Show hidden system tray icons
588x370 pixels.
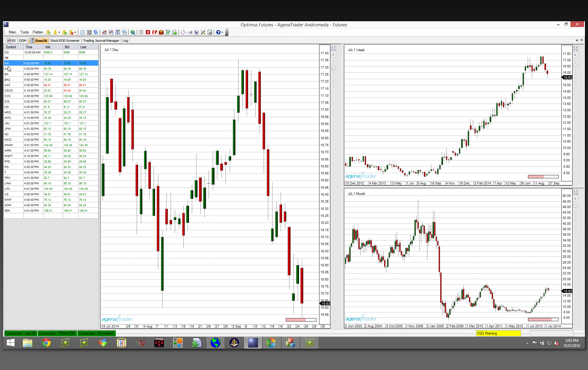pyautogui.click(x=527, y=343)
